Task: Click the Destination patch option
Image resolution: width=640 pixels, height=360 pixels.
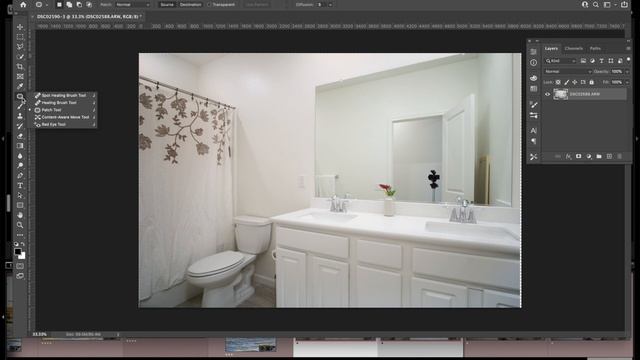Action: pyautogui.click(x=190, y=4)
